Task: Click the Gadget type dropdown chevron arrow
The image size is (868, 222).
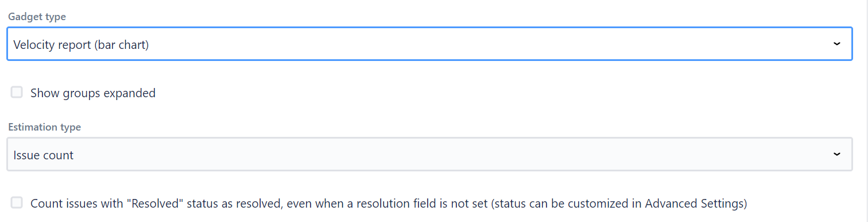Action: [836, 44]
